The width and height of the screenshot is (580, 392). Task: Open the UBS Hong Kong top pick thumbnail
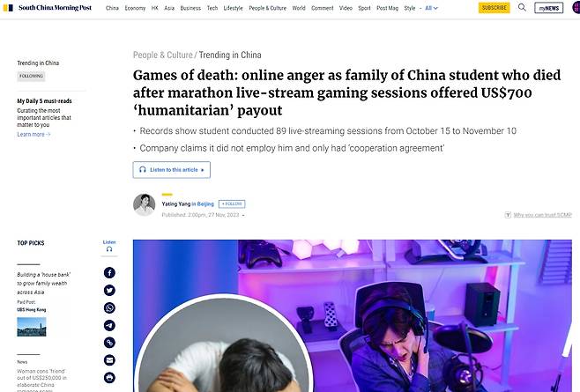pyautogui.click(x=32, y=327)
